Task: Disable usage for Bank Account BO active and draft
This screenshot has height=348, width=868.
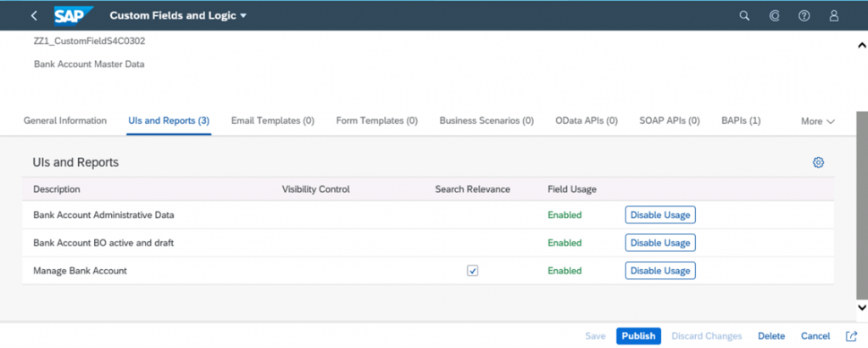Action: [x=659, y=243]
